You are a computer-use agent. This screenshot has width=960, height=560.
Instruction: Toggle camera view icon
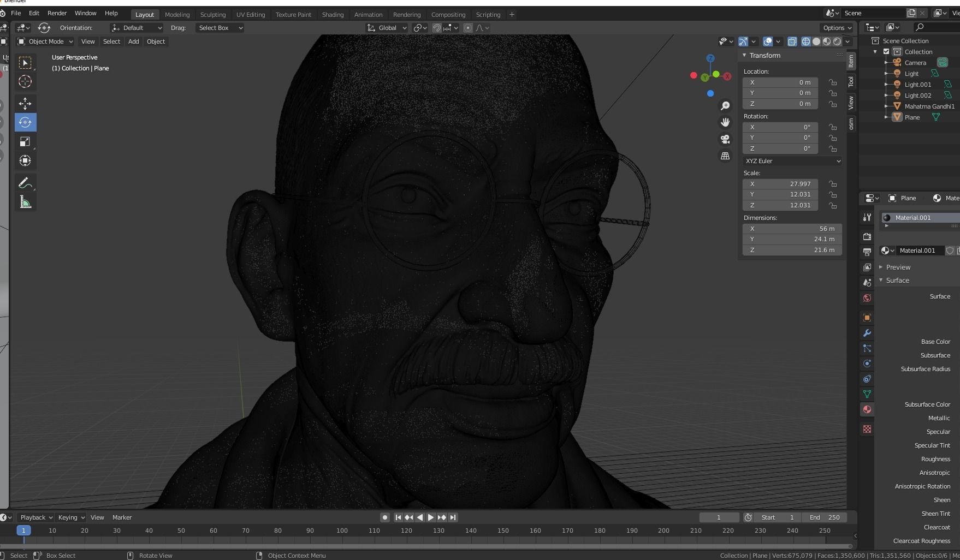725,139
